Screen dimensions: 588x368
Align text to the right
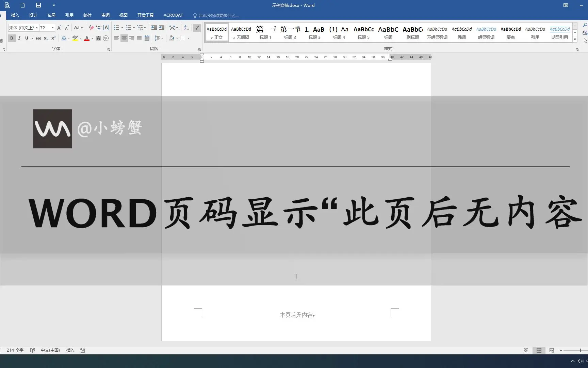tap(132, 38)
